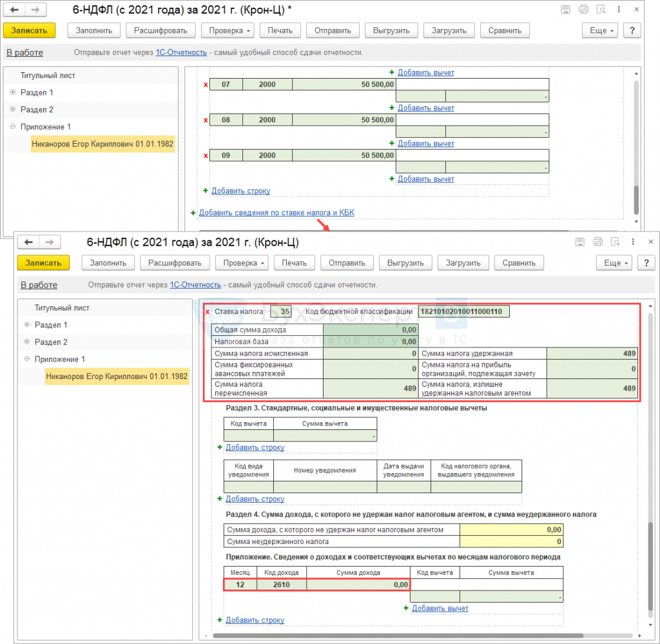Click the link Добавить сведения по ставке налога и КБК
This screenshot has height=644, width=660.
pyautogui.click(x=277, y=213)
